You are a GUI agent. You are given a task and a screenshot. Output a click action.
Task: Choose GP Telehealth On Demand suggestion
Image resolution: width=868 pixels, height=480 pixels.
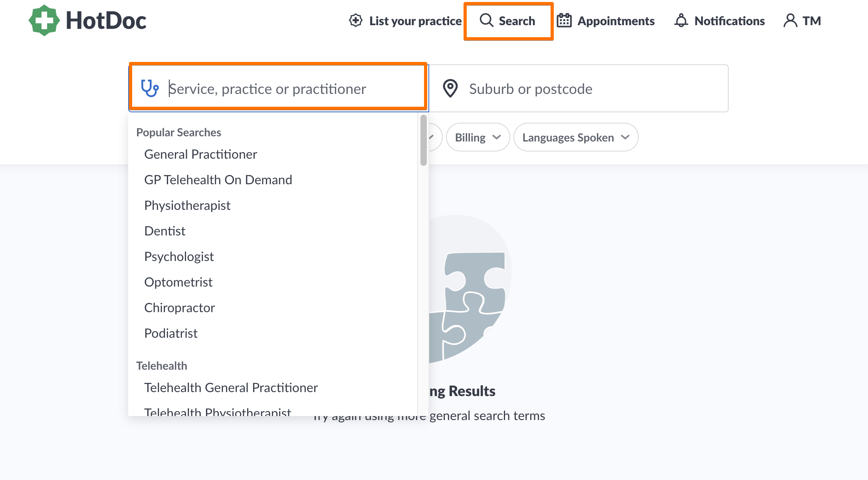point(218,179)
